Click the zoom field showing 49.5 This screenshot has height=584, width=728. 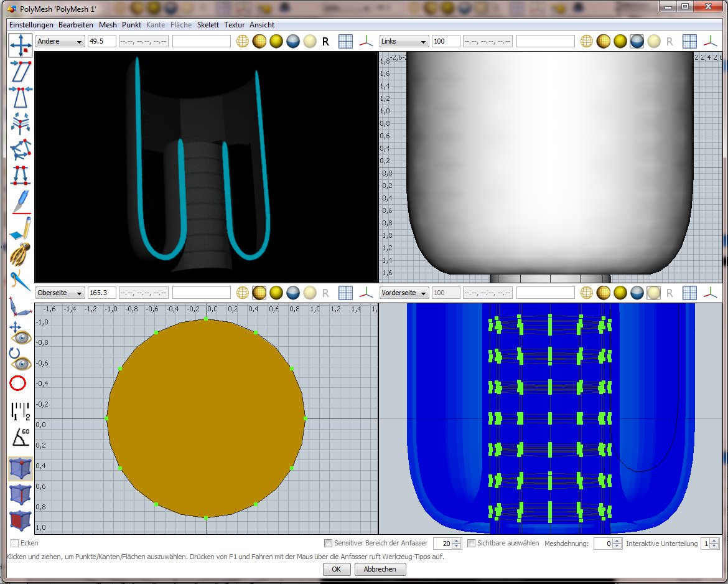tap(101, 41)
